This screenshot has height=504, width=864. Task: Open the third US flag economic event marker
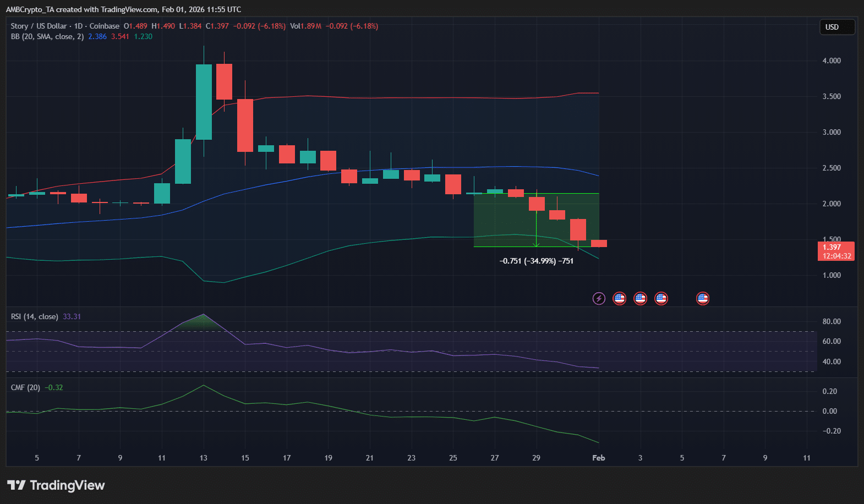click(661, 298)
